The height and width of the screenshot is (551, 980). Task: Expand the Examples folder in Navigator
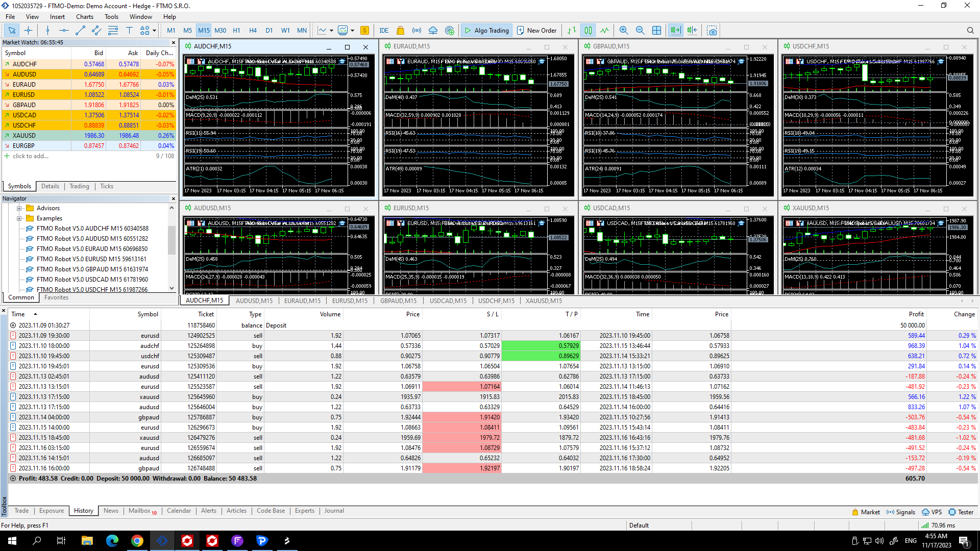click(x=19, y=218)
